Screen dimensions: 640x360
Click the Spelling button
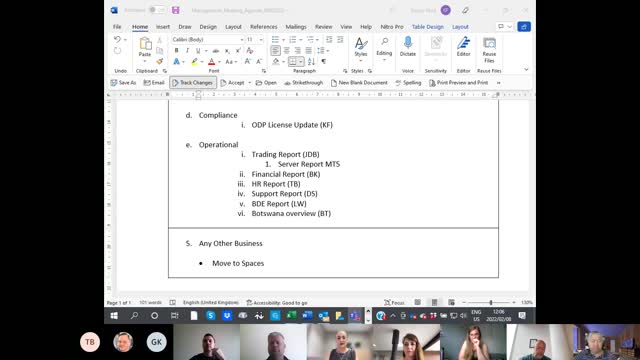[x=408, y=82]
